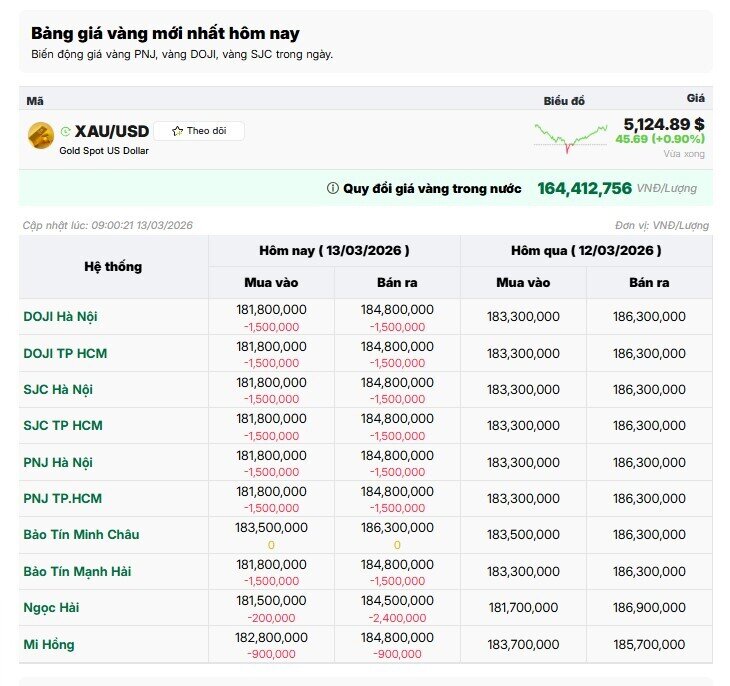Click Bảo Tín Minh Châu today sell 186,300,000
The width and height of the screenshot is (730, 686).
coord(397,528)
